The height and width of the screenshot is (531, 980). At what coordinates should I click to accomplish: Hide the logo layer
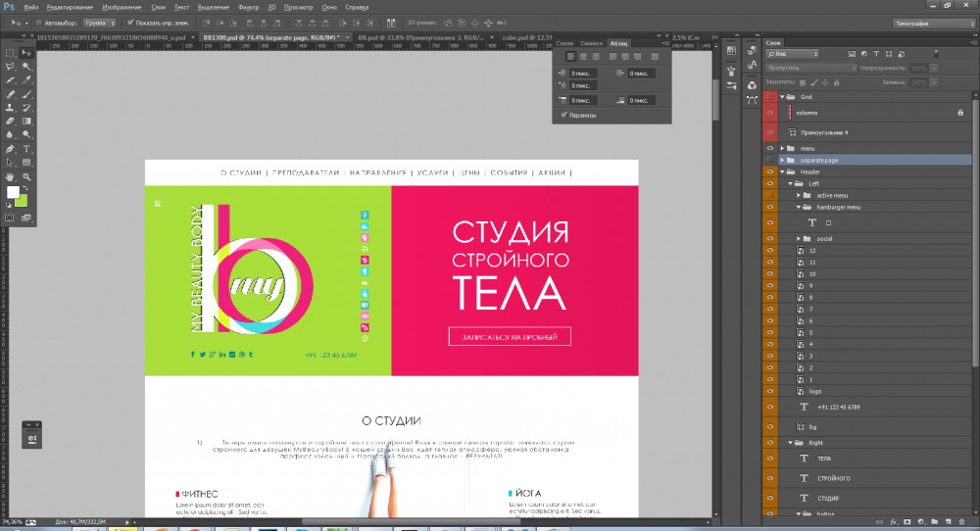770,391
